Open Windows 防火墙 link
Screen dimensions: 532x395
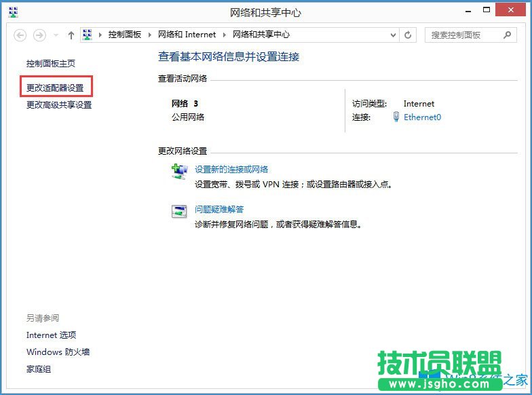[58, 352]
